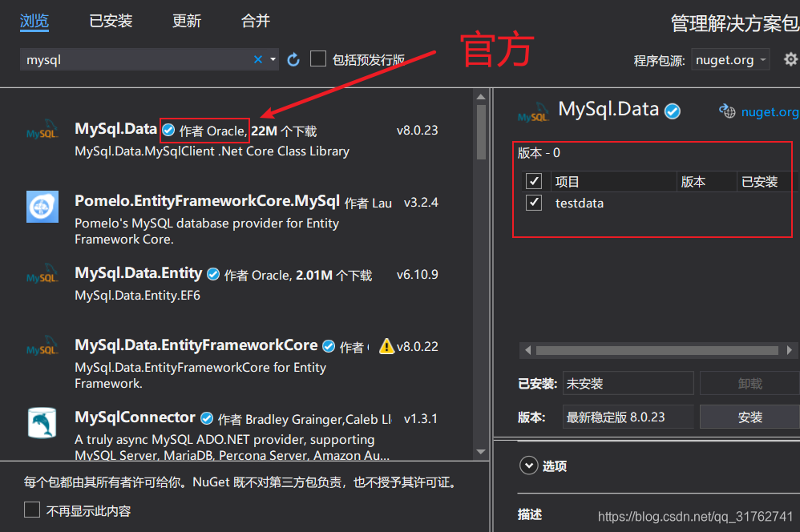Sort by the installed column header
The height and width of the screenshot is (532, 800).
[764, 181]
